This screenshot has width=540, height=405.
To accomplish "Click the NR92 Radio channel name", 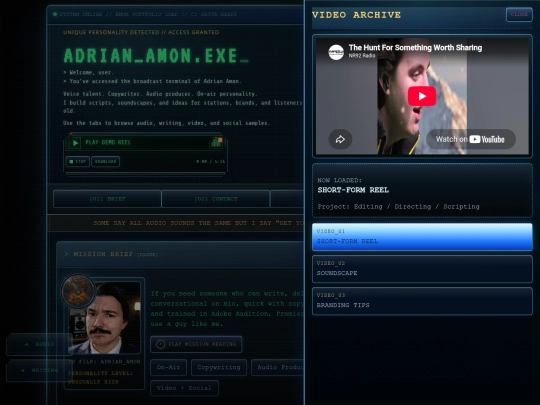I will (362, 55).
